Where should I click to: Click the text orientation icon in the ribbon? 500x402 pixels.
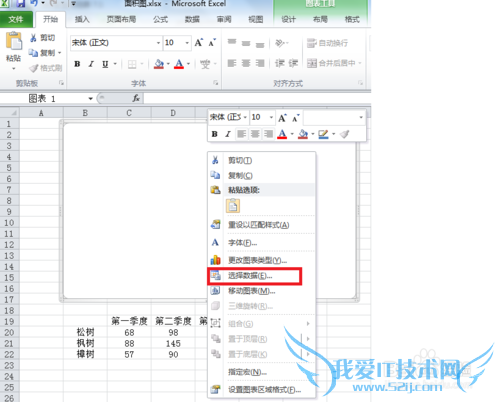tap(280, 43)
